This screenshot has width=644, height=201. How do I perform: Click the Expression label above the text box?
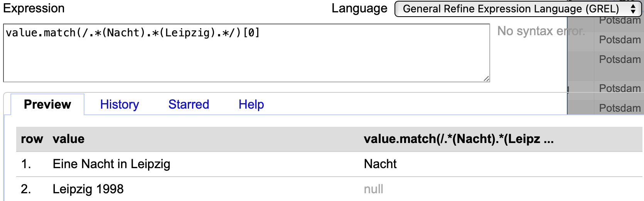tap(34, 8)
